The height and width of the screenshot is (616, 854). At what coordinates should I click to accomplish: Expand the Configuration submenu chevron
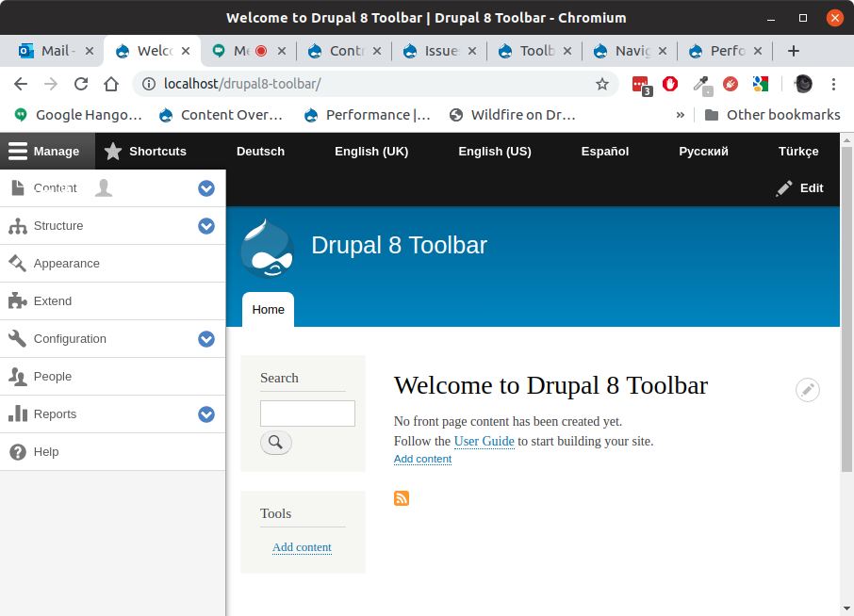point(206,339)
